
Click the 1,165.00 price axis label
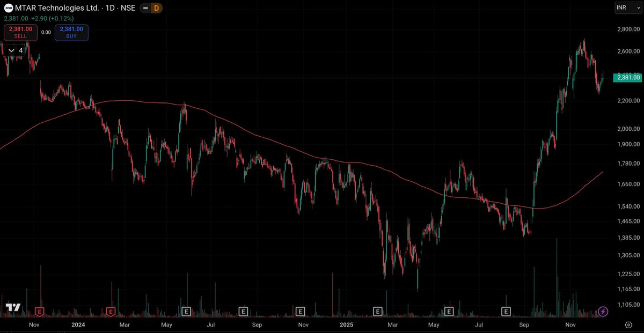(628, 289)
